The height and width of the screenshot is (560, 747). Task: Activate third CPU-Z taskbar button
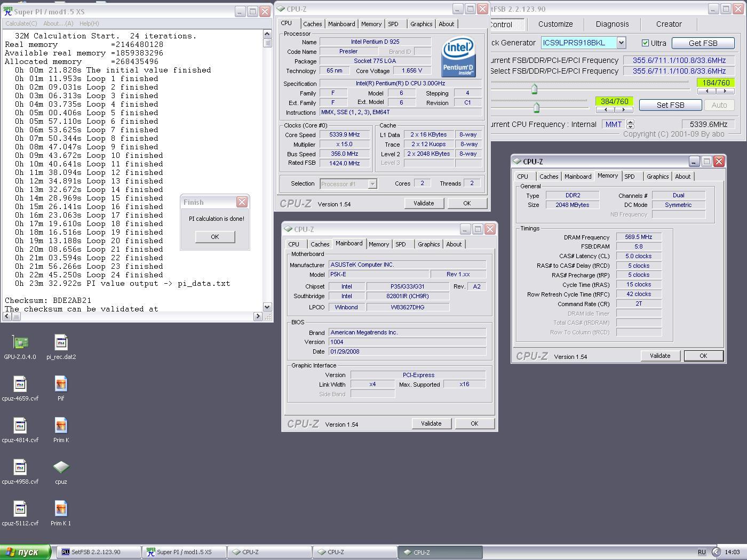[x=440, y=552]
